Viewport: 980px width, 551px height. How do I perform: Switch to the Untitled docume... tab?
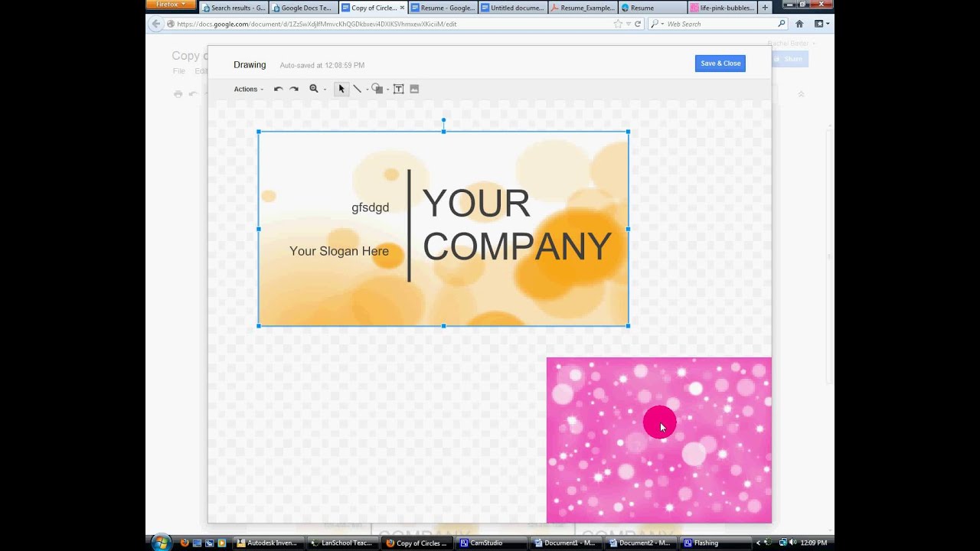pyautogui.click(x=513, y=8)
